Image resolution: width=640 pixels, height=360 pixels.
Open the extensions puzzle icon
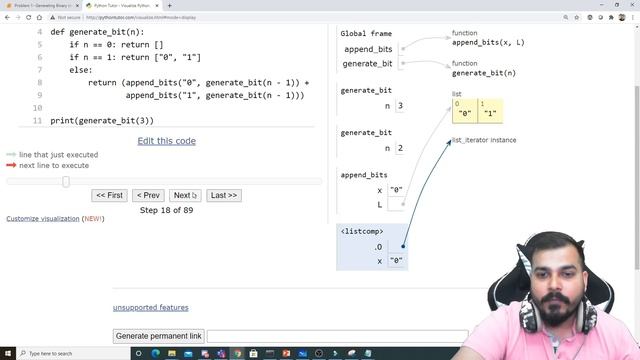pos(611,18)
